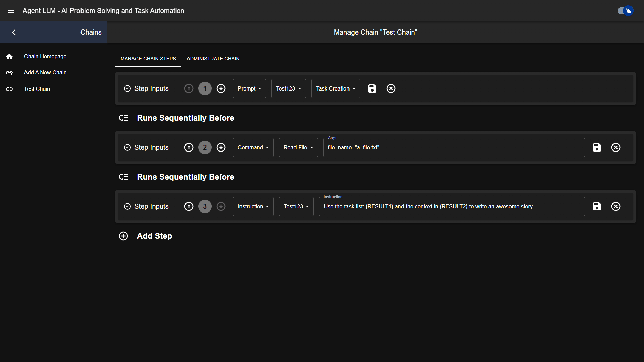Expand Step Inputs for step 1
Image resolution: width=644 pixels, height=362 pixels.
(127, 88)
